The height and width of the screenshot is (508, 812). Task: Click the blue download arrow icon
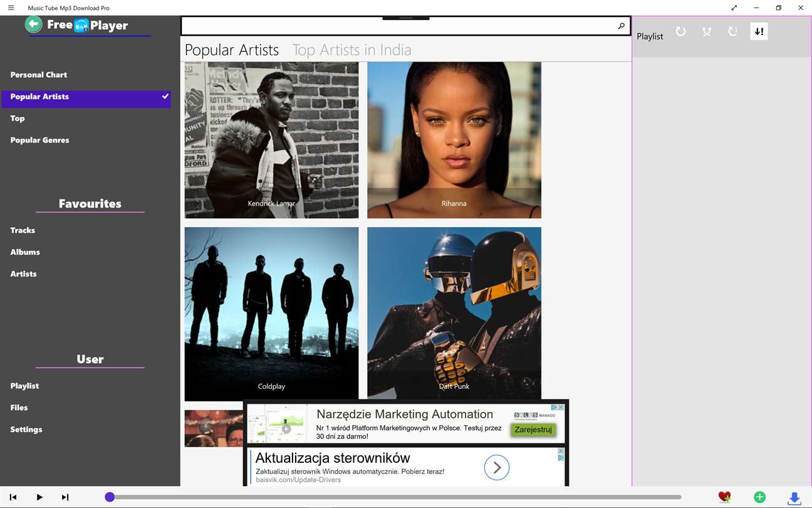coord(794,498)
